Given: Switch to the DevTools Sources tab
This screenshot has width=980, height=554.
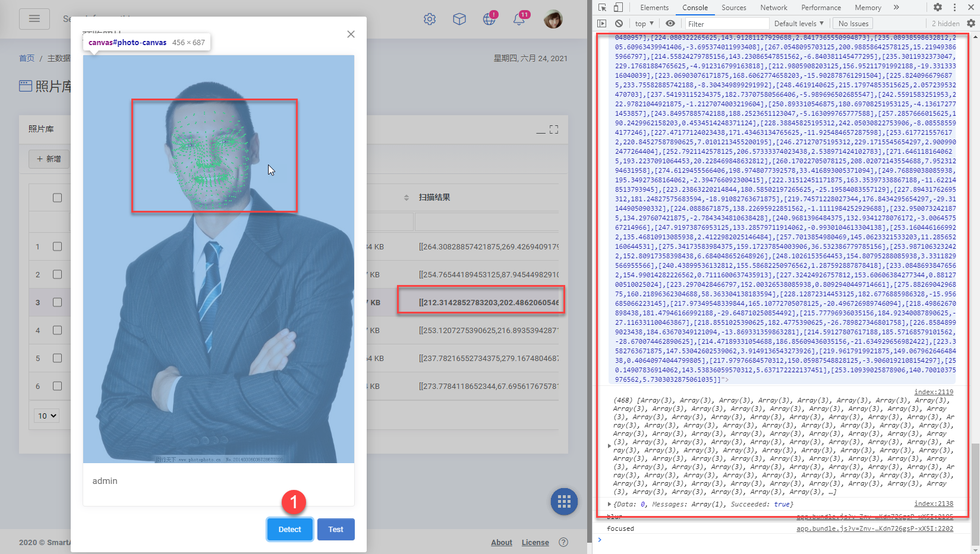Looking at the screenshot, I should point(734,8).
